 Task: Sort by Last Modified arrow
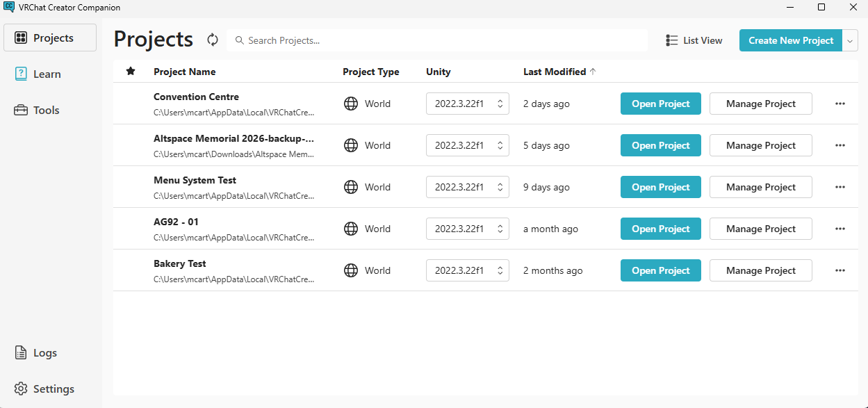point(593,72)
